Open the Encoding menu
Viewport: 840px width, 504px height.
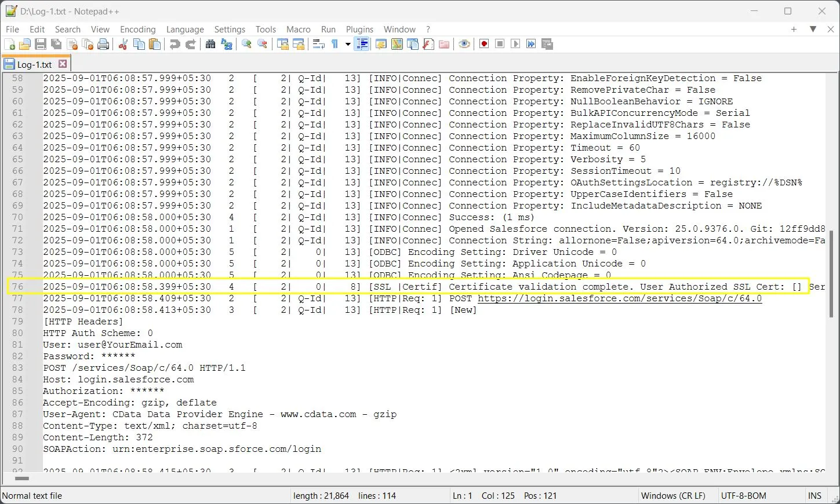tap(137, 29)
